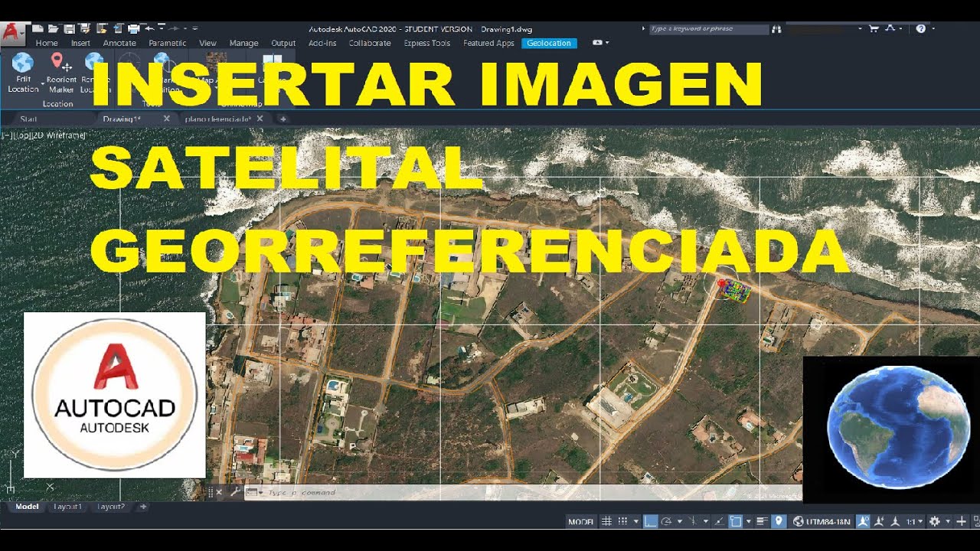Click the customization wrench icon on command line

point(235,492)
